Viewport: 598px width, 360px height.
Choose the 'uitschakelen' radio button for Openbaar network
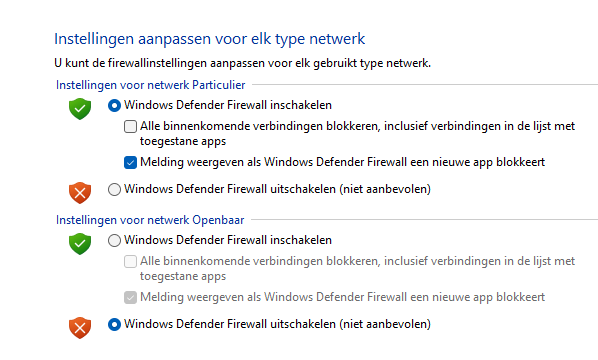point(114,324)
